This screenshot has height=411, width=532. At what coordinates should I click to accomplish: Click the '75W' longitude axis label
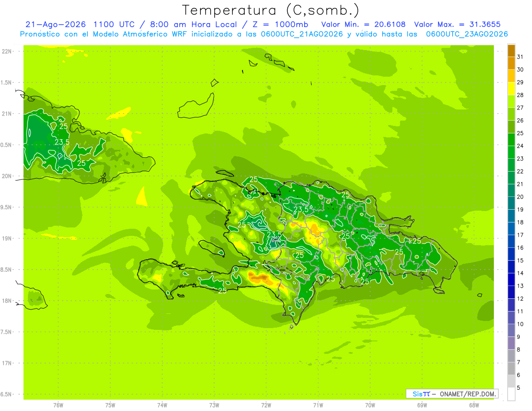[110, 405]
